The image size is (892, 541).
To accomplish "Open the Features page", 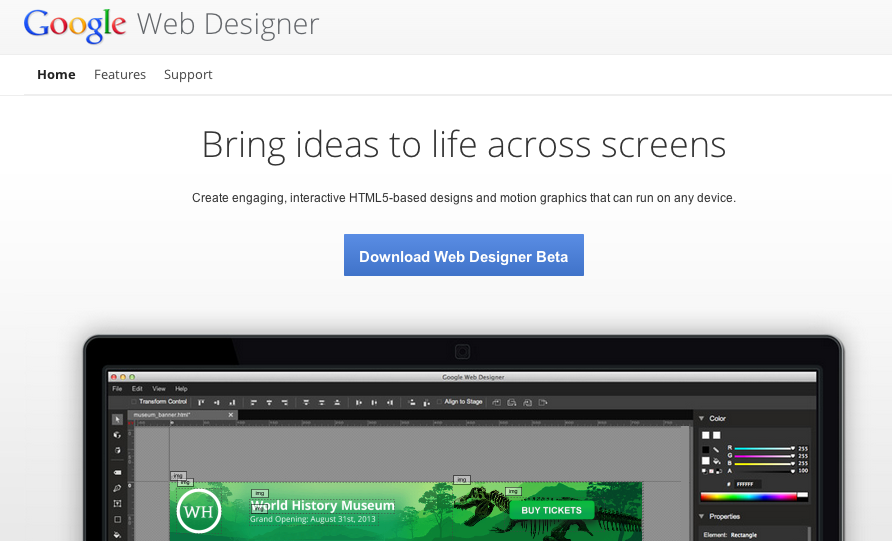I will coord(120,75).
